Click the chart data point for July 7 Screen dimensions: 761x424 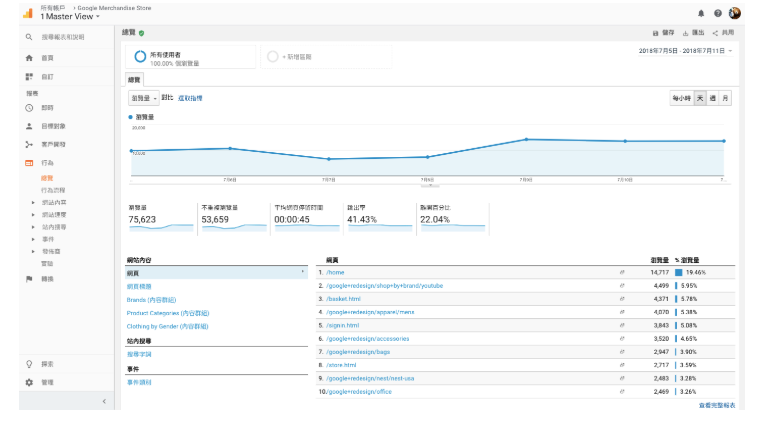329,159
